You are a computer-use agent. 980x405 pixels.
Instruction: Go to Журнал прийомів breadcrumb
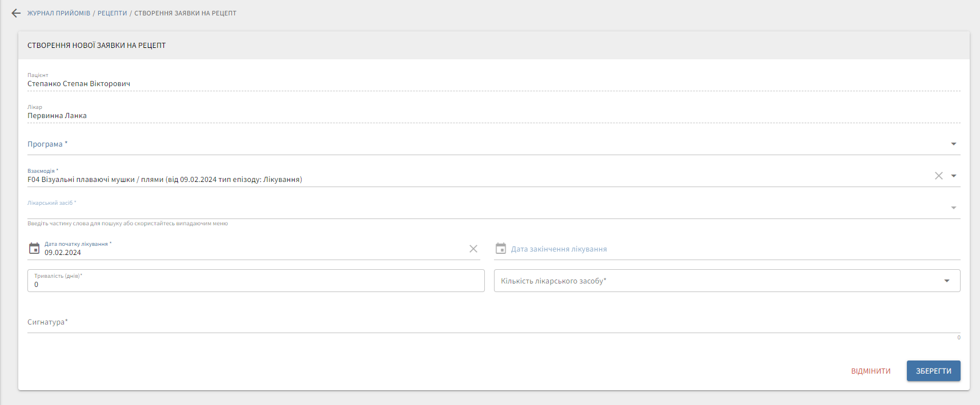point(59,13)
